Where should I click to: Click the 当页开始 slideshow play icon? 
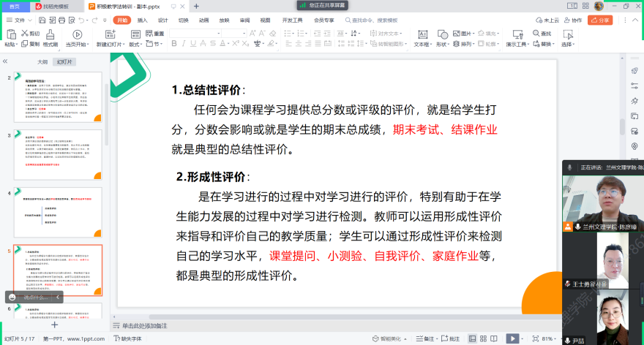[x=77, y=34]
